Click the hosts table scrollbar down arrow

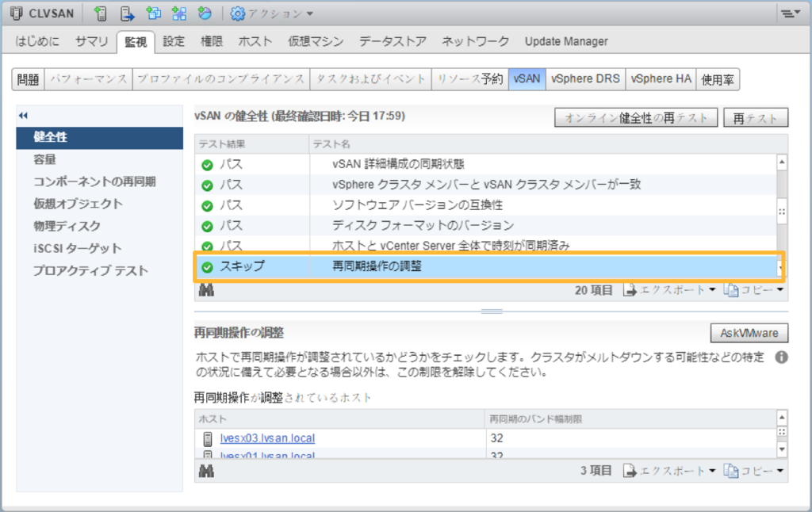pyautogui.click(x=782, y=449)
